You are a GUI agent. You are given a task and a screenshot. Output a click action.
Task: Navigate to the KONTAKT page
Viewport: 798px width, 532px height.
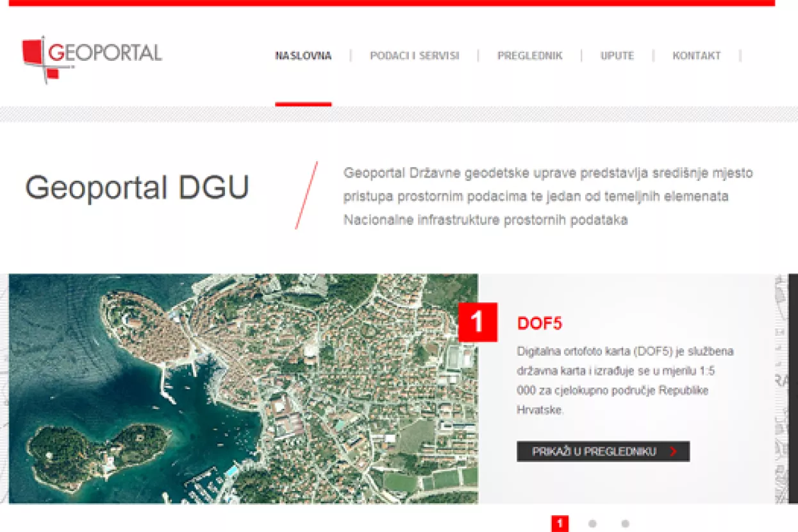(696, 56)
